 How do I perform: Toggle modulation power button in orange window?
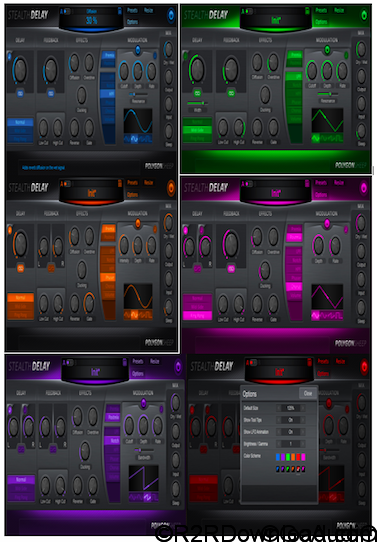point(138,223)
